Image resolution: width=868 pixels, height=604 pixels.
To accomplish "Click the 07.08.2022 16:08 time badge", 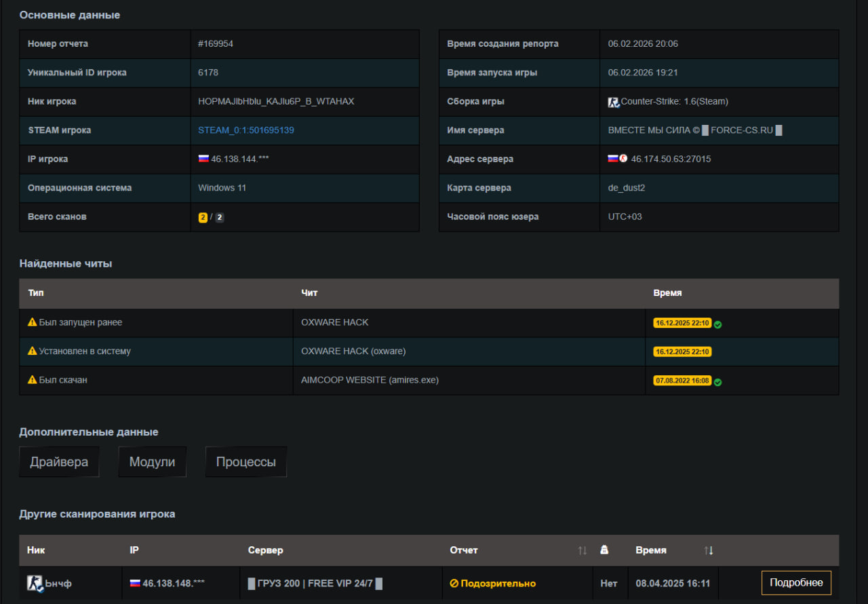I will 682,381.
